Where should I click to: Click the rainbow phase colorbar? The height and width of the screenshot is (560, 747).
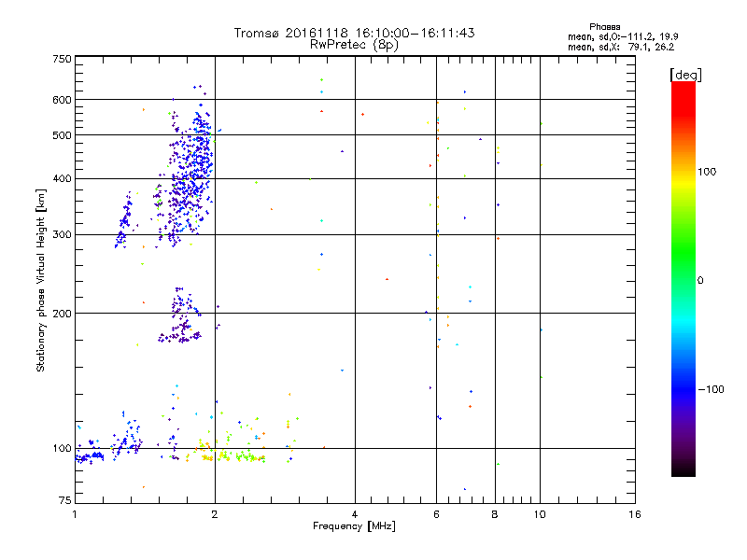(x=684, y=279)
